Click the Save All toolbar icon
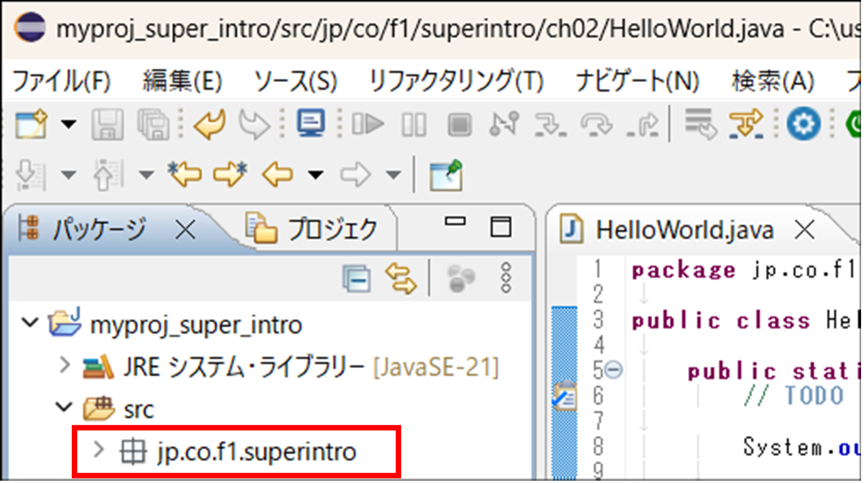 tap(153, 125)
